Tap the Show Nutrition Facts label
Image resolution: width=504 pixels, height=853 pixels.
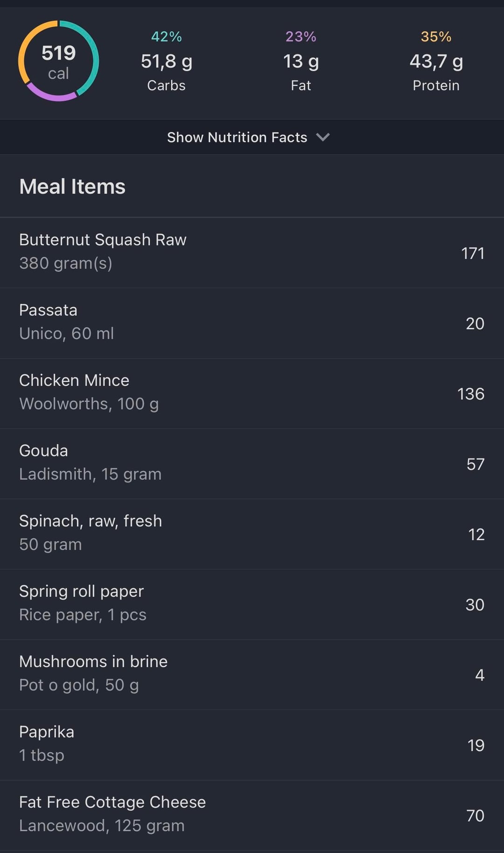237,137
